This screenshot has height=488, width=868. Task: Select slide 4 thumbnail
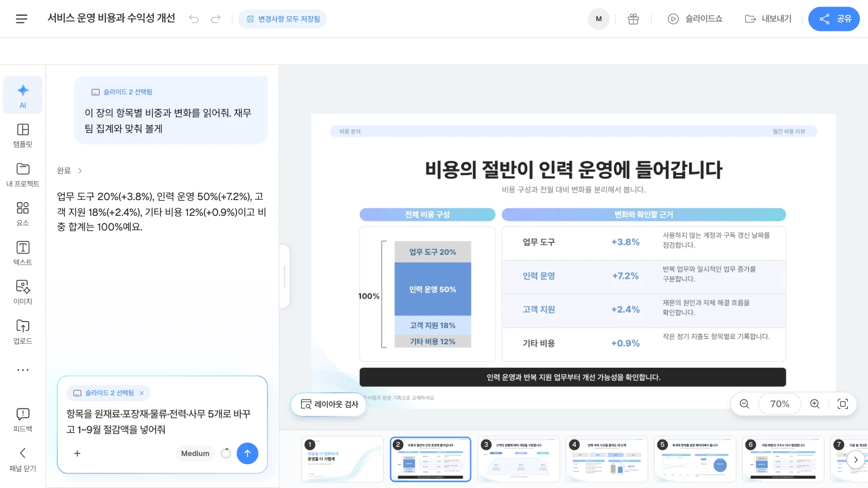607,459
